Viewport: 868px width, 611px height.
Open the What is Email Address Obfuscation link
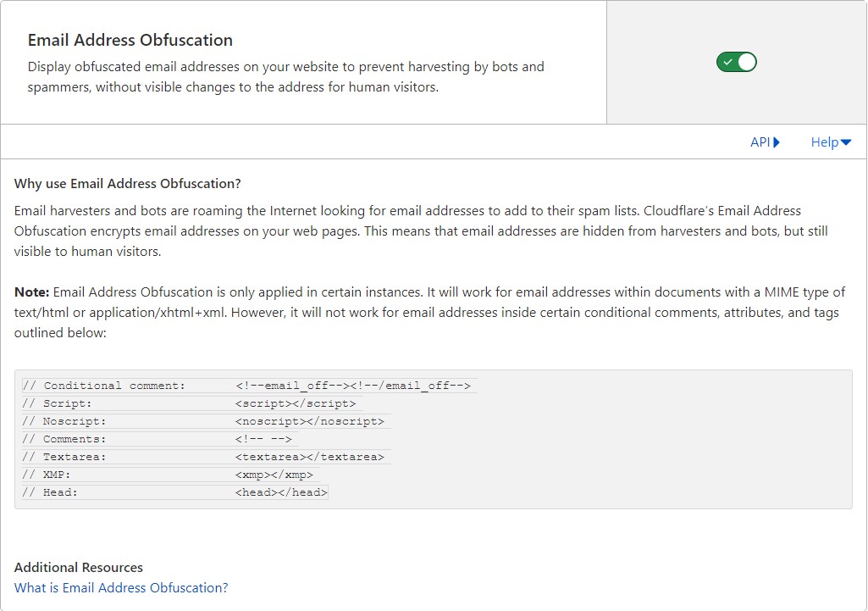pyautogui.click(x=121, y=588)
